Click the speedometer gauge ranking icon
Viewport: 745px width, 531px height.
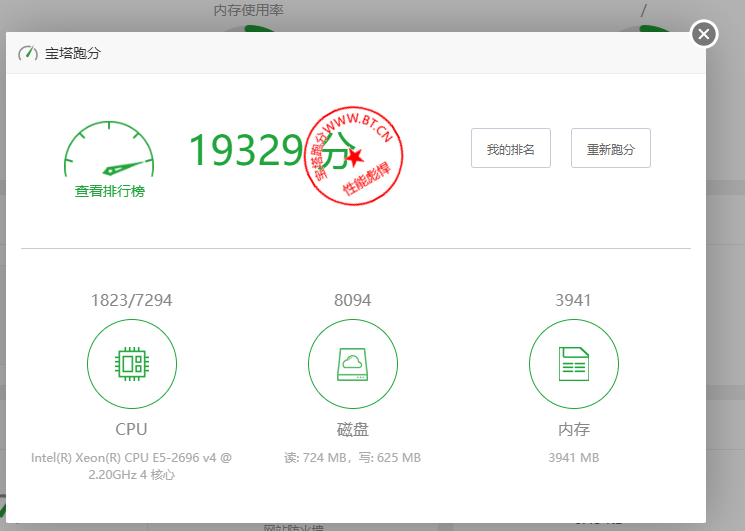[x=109, y=149]
